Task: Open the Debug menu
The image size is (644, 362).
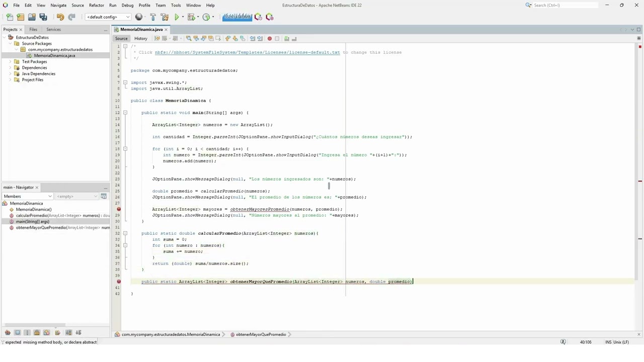Action: (127, 5)
